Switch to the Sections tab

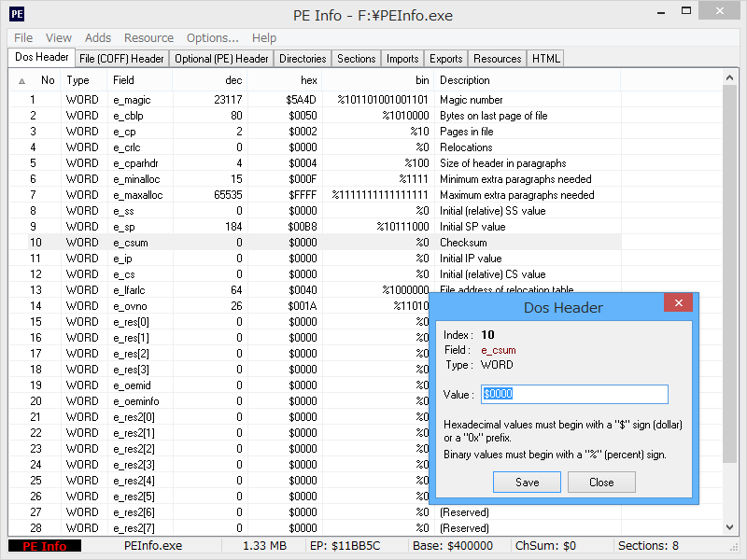357,59
